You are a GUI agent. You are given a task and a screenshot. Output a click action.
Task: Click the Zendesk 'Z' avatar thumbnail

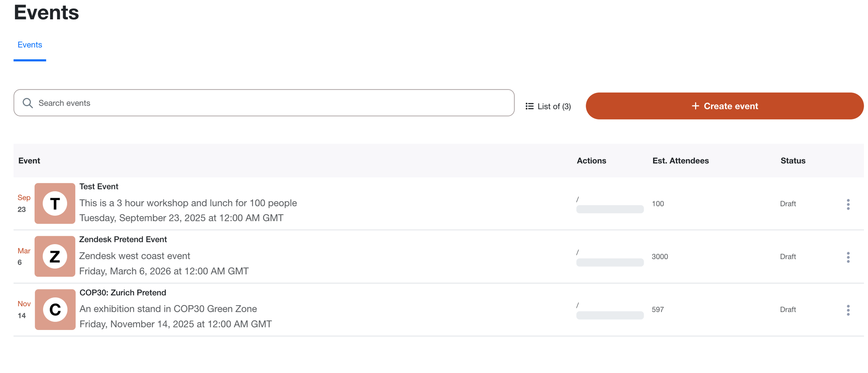[x=55, y=257]
